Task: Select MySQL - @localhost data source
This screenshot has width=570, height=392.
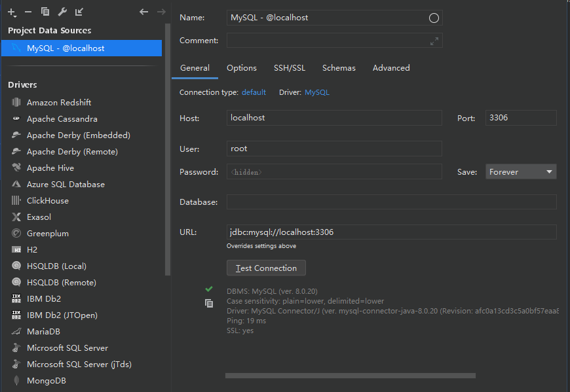Action: coord(81,48)
